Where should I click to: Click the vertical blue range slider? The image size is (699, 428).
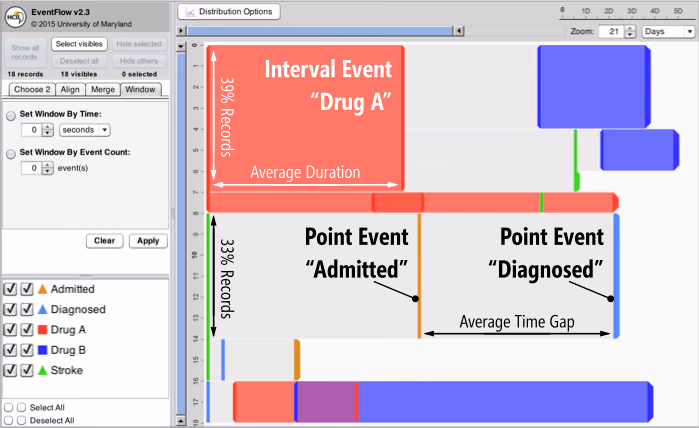tap(181, 234)
